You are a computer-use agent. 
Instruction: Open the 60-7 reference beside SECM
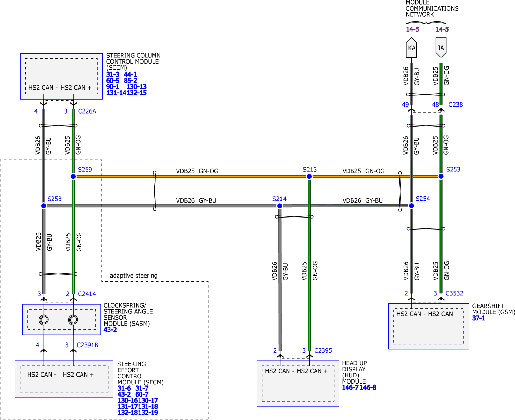coord(142,394)
